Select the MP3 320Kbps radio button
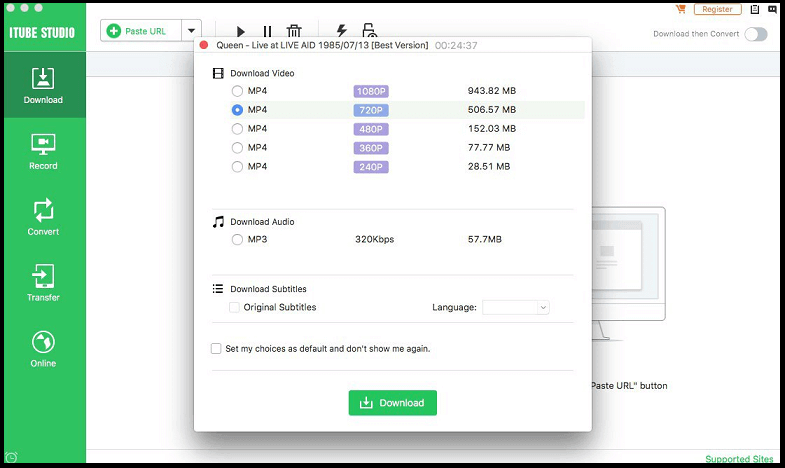This screenshot has width=785, height=468. pos(237,240)
